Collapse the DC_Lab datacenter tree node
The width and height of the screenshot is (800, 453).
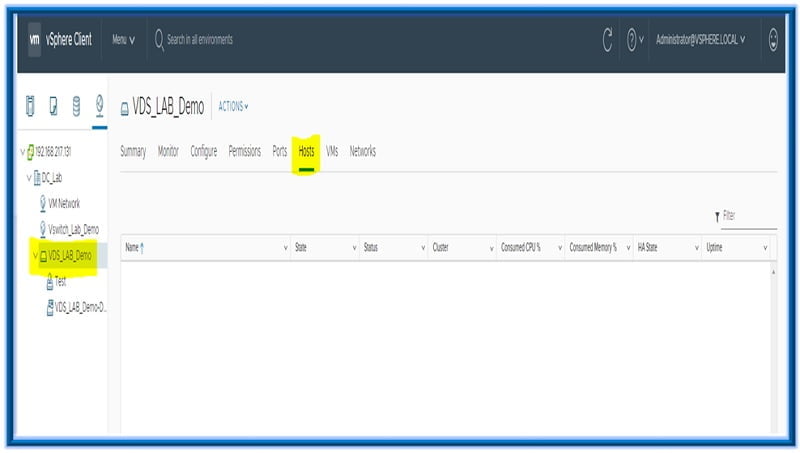(29, 177)
